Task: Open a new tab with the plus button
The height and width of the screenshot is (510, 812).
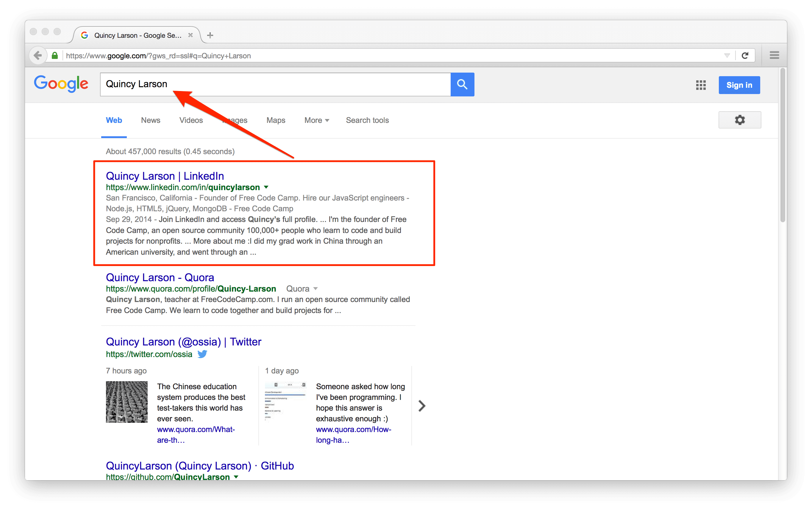Action: [x=210, y=35]
